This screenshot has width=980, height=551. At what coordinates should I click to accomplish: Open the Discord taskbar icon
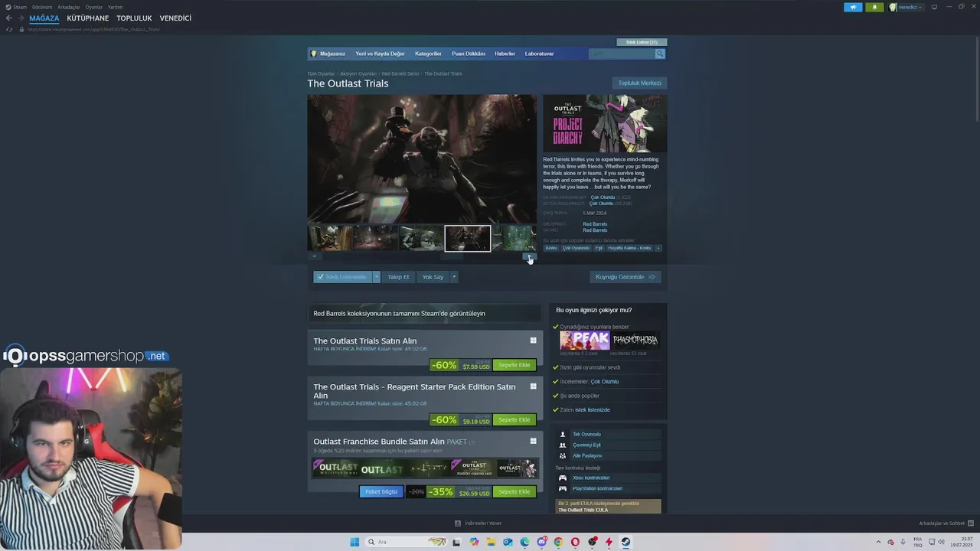(541, 542)
